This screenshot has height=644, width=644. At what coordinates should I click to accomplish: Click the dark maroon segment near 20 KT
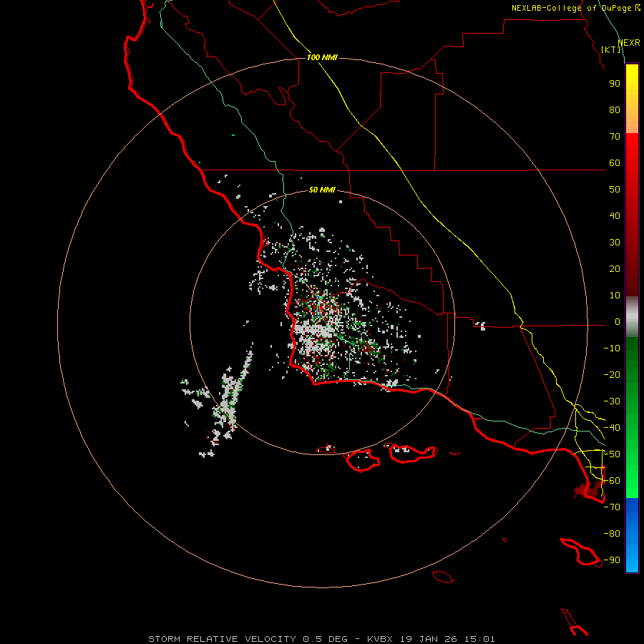[632, 269]
